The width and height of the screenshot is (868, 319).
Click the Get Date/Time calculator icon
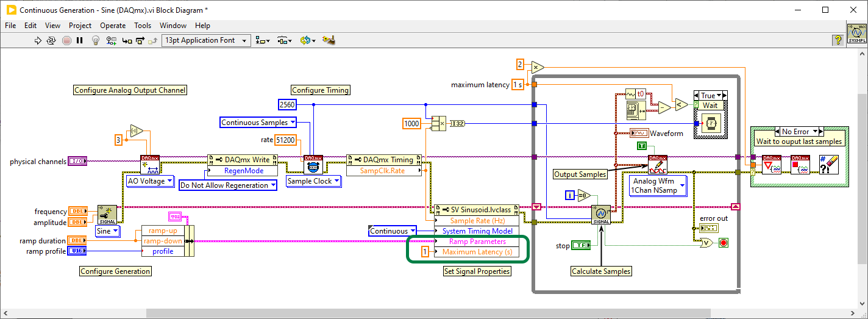coord(637,110)
